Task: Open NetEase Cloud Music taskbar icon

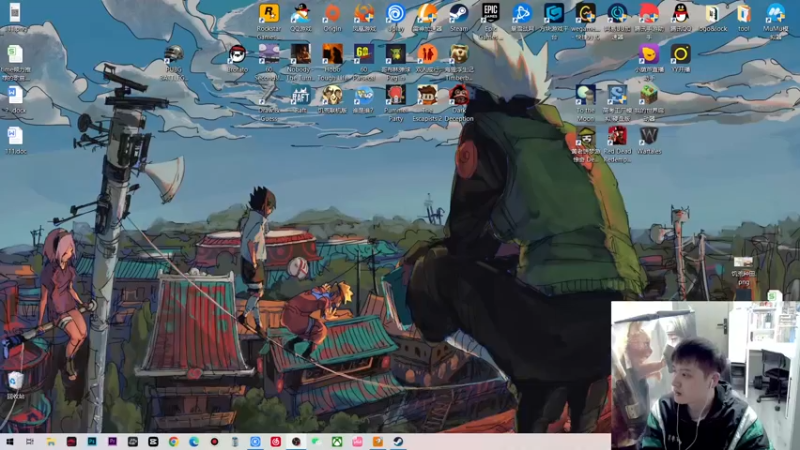Action: coord(276,442)
